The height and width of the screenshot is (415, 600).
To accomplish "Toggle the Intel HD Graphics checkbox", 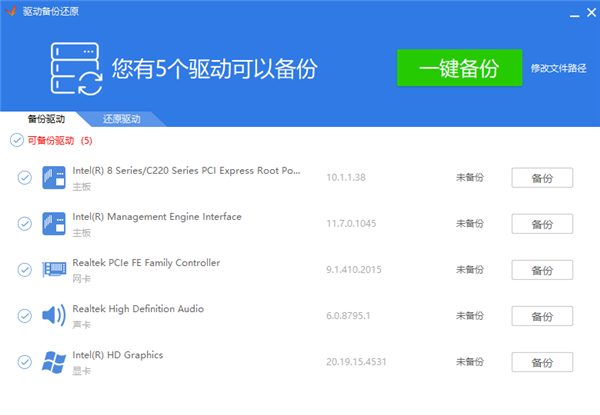I will click(24, 362).
